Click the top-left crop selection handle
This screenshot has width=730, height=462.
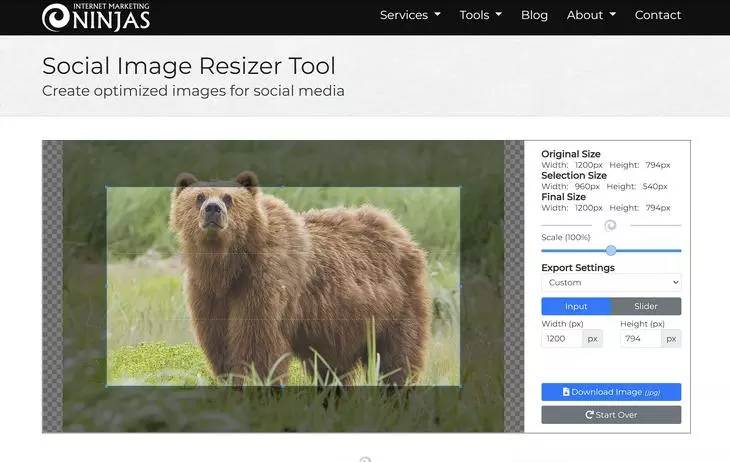tap(107, 187)
